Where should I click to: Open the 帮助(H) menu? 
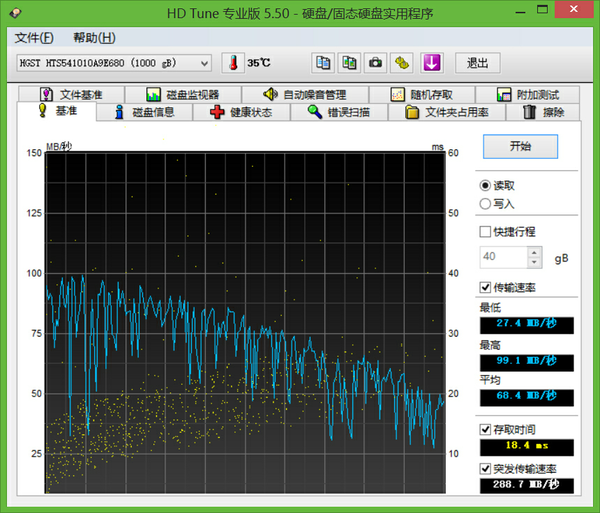point(94,38)
